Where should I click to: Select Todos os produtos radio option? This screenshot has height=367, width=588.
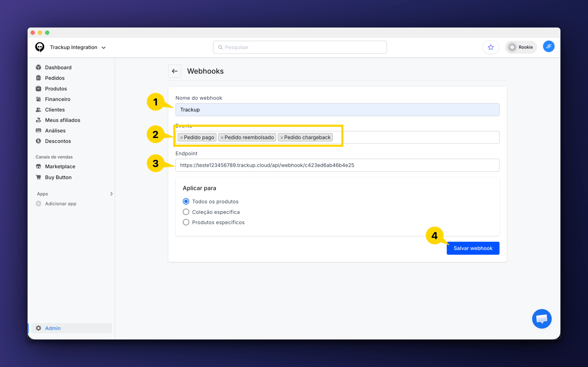186,201
